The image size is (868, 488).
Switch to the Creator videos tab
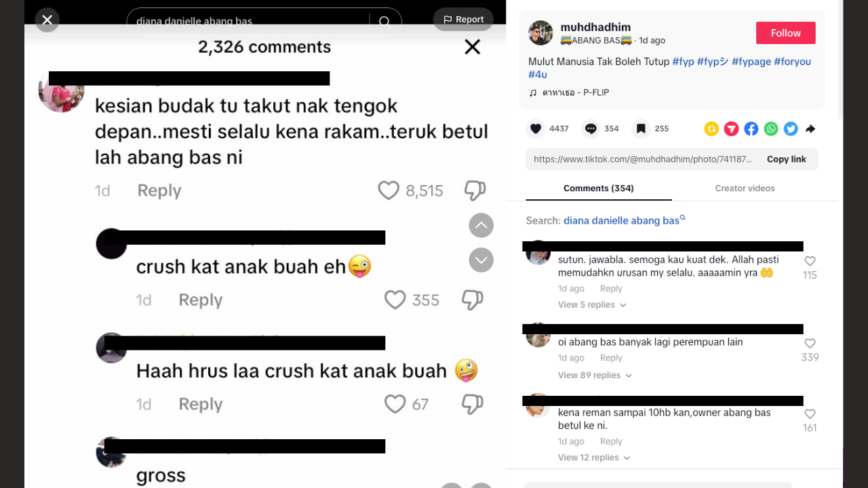(745, 188)
